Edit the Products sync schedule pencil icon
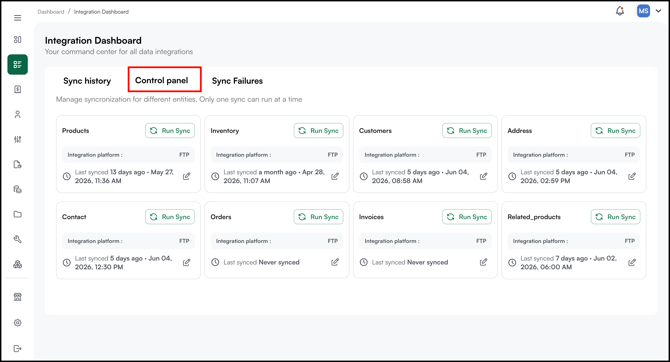Viewport: 670px width, 362px height. (x=186, y=176)
